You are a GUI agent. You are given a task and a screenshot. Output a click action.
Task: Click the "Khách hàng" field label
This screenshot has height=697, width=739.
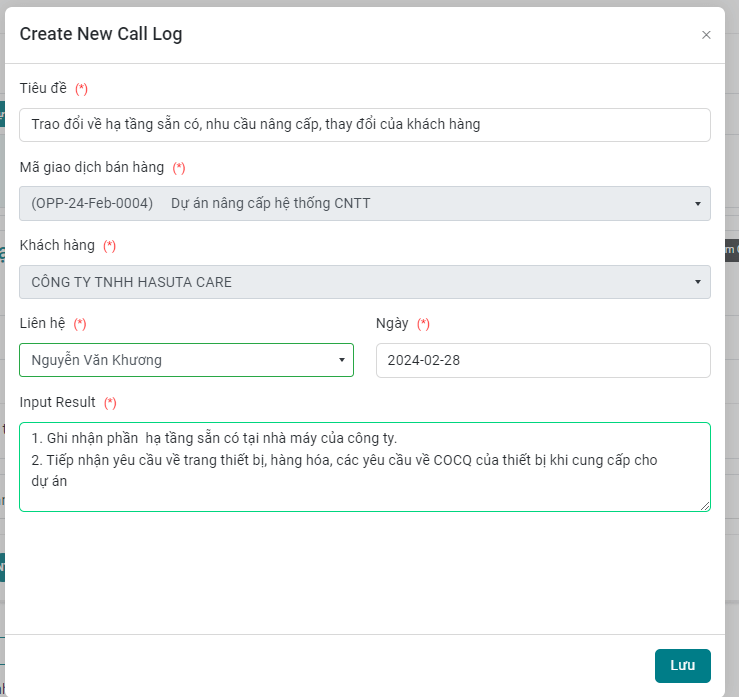[57, 245]
